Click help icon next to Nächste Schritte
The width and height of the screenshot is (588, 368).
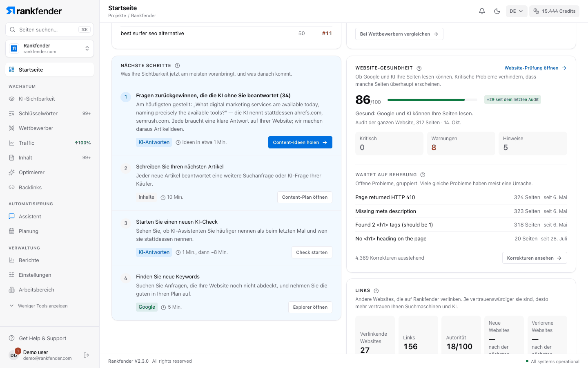177,65
